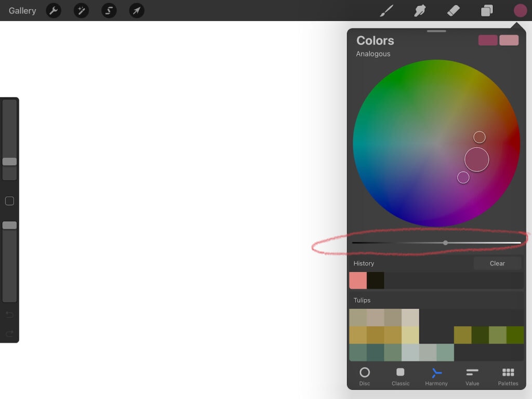Pick the first teal-green swatch in Tulips bottom row
Screen dimensions: 532x399
click(x=358, y=353)
